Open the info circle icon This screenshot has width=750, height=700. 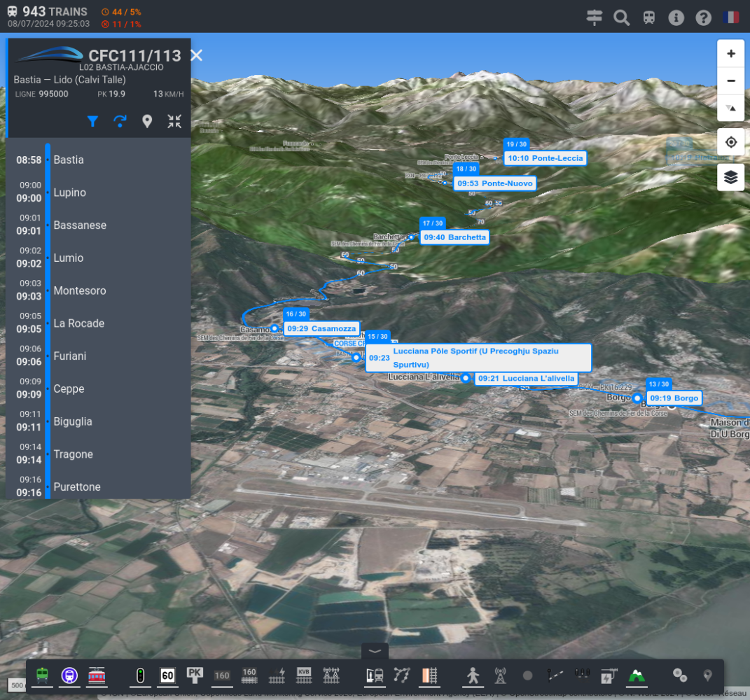[x=676, y=17]
